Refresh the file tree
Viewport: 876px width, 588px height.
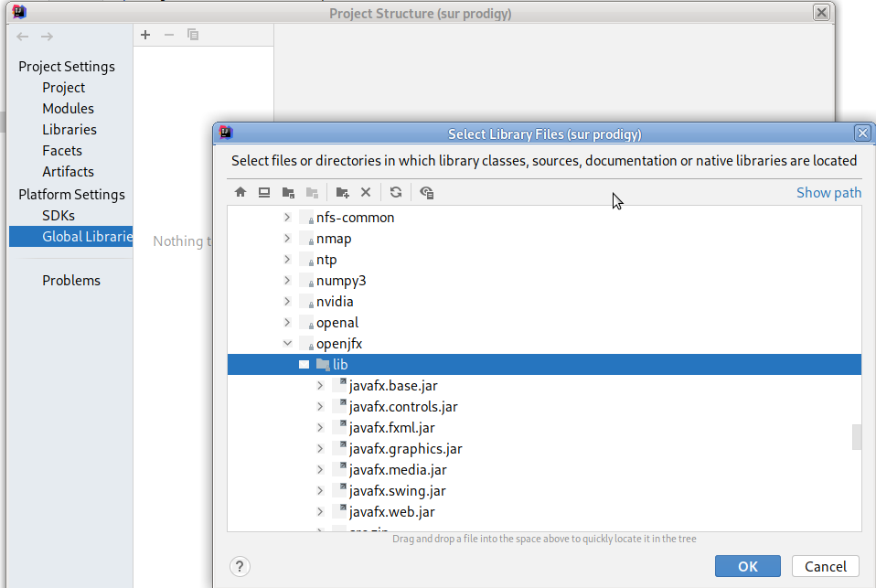396,192
